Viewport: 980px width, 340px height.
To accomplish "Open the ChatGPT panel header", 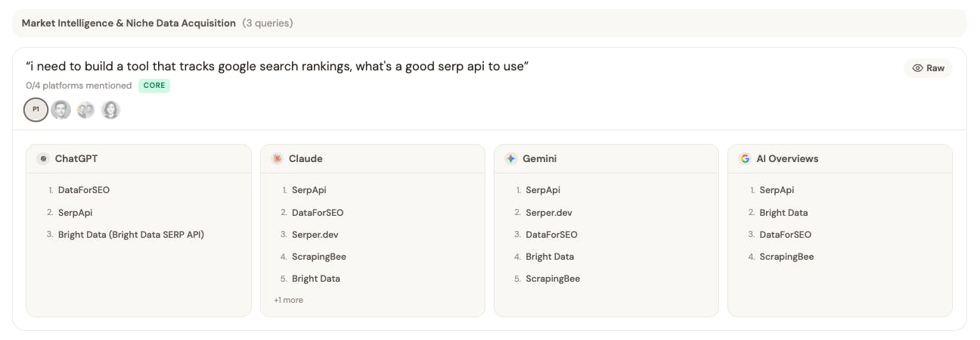I will (76, 159).
